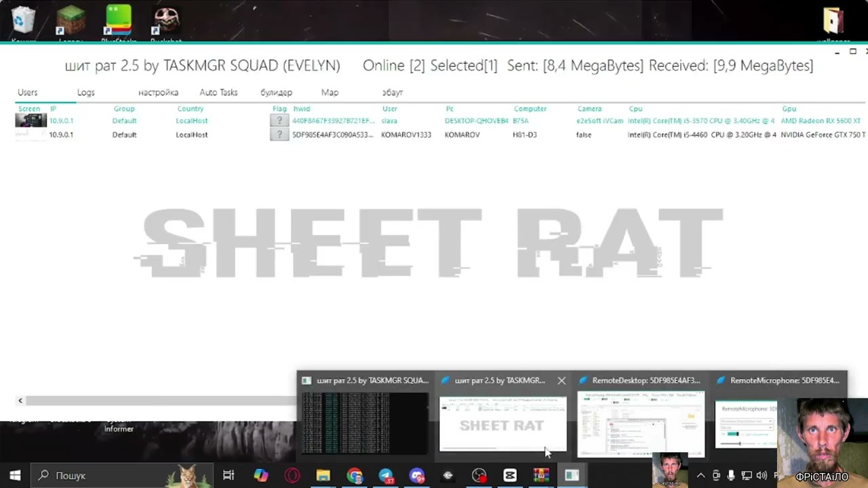The width and height of the screenshot is (868, 488).
Task: Click the Windows Start button
Action: click(15, 476)
